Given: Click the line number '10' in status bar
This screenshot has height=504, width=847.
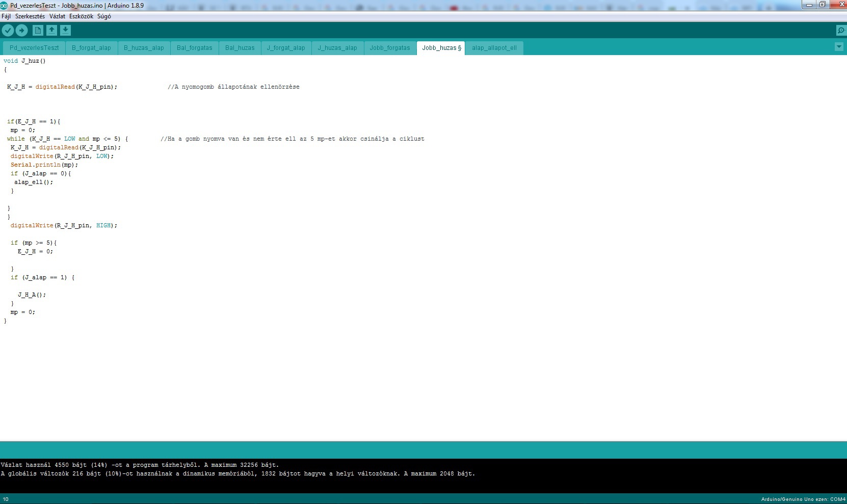Looking at the screenshot, I should (x=6, y=499).
